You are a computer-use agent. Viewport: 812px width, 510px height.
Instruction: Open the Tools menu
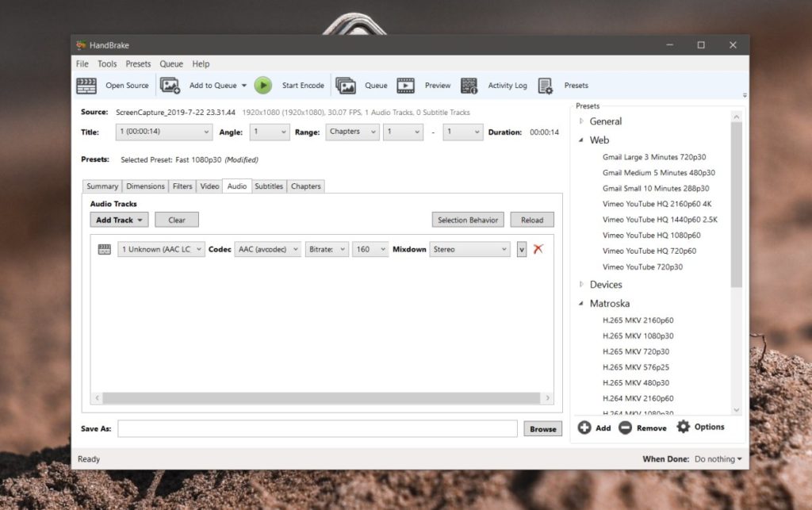point(107,63)
